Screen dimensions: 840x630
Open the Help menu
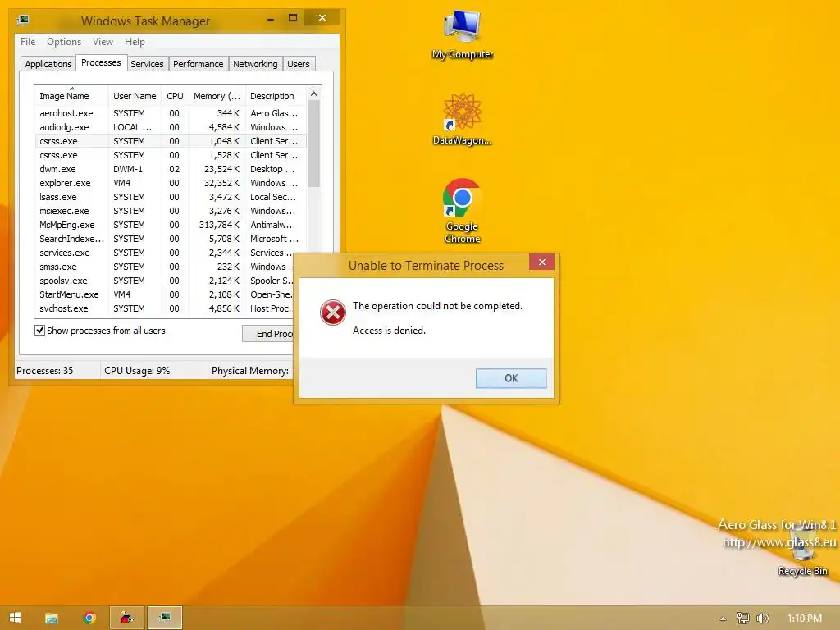135,42
